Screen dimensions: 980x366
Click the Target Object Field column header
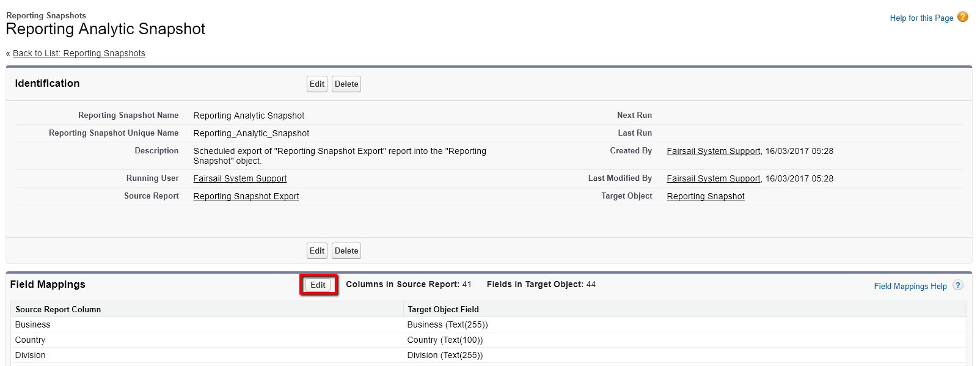click(x=443, y=309)
